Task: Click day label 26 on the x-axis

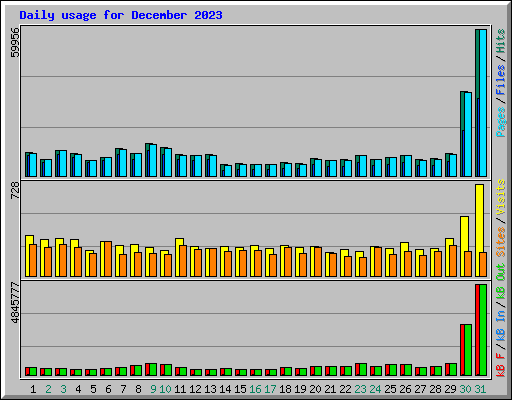Action: coord(405,389)
